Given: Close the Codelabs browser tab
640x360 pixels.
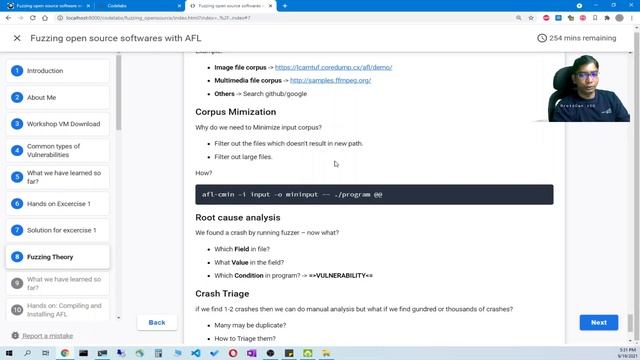Looking at the screenshot, I should coord(179,6).
